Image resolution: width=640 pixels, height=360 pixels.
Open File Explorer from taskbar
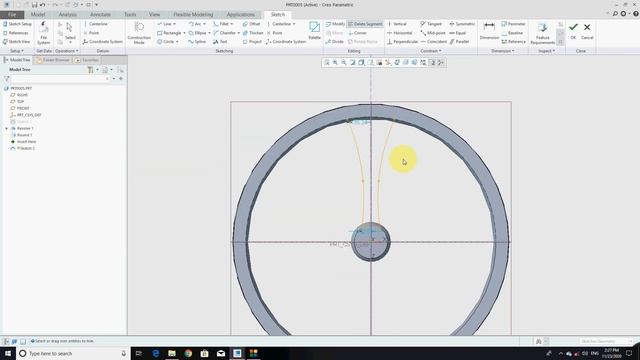[x=172, y=353]
